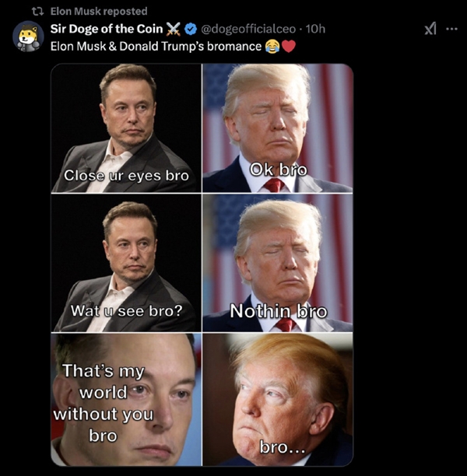467x476 pixels.
Task: Open the three-dot more options menu
Action: pyautogui.click(x=451, y=29)
